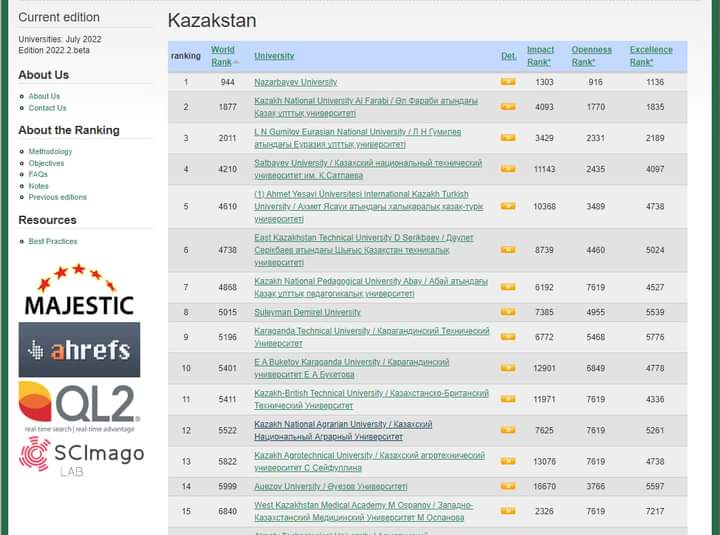The width and height of the screenshot is (720, 535).
Task: Select world rank value 944
Action: 227,82
